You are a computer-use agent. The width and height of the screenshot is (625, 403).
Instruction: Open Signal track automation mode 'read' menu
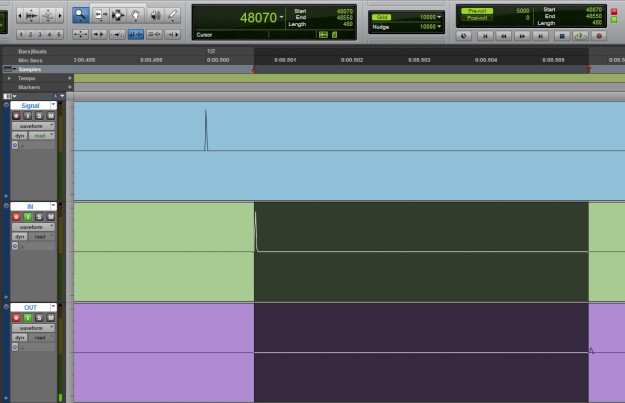pyautogui.click(x=41, y=135)
